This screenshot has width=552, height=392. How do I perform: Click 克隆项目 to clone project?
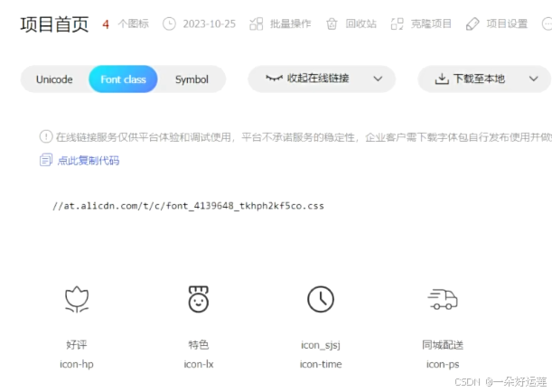click(x=431, y=23)
